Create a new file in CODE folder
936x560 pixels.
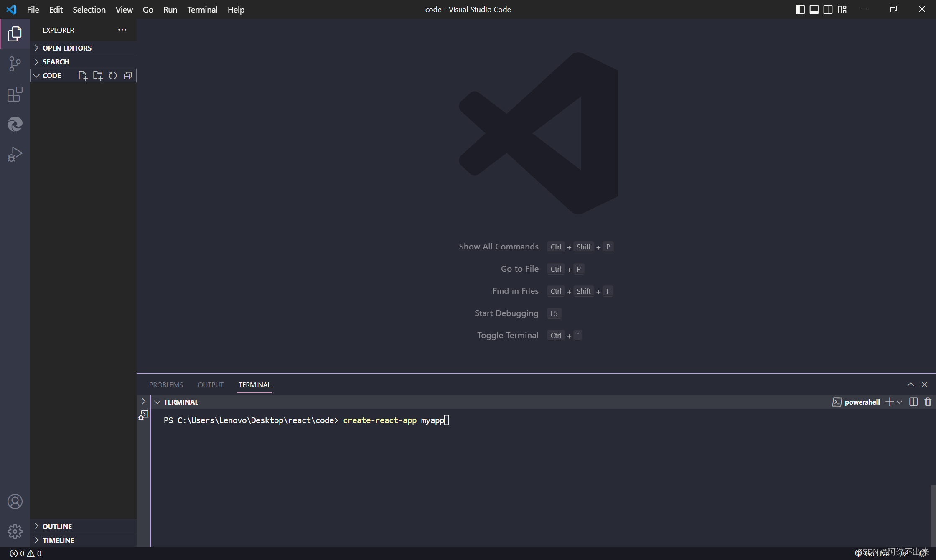pos(83,76)
